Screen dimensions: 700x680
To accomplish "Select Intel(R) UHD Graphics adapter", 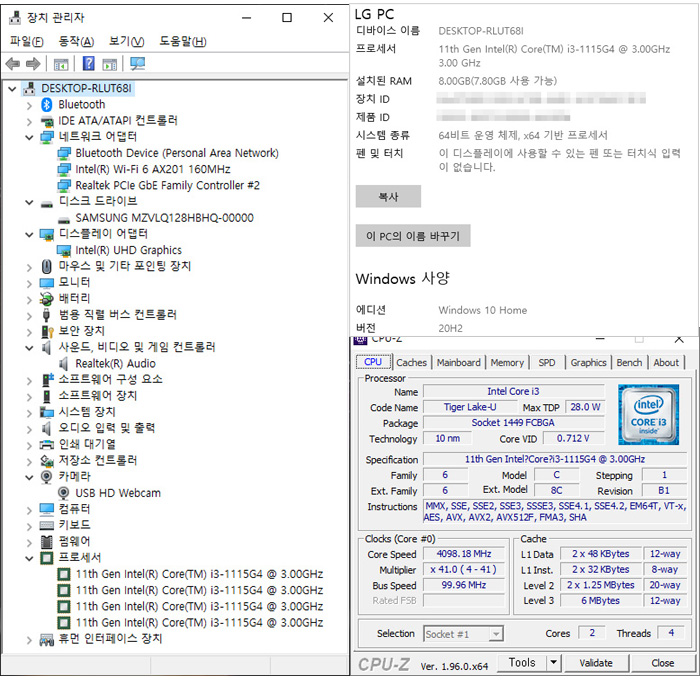I will 128,250.
